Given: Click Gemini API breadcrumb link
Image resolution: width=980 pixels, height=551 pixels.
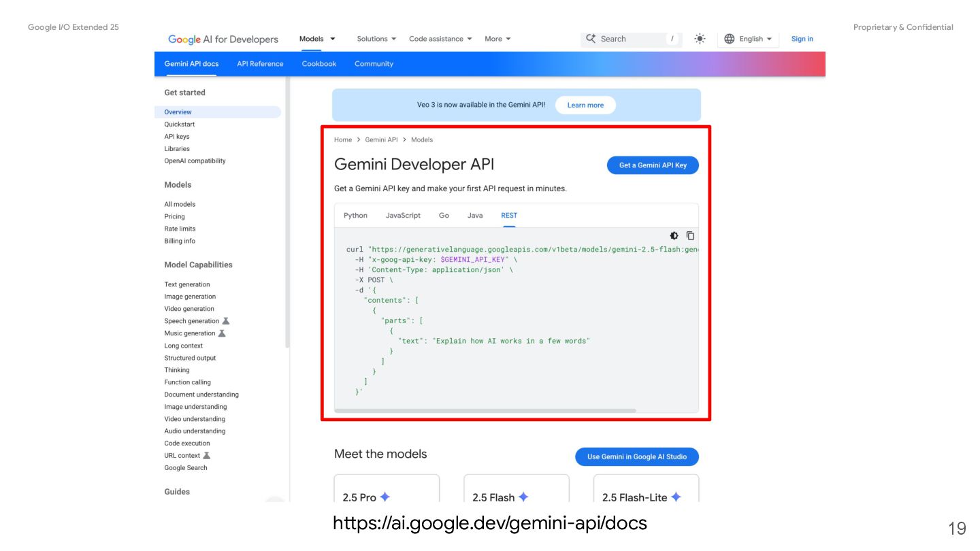Looking at the screenshot, I should click(381, 140).
